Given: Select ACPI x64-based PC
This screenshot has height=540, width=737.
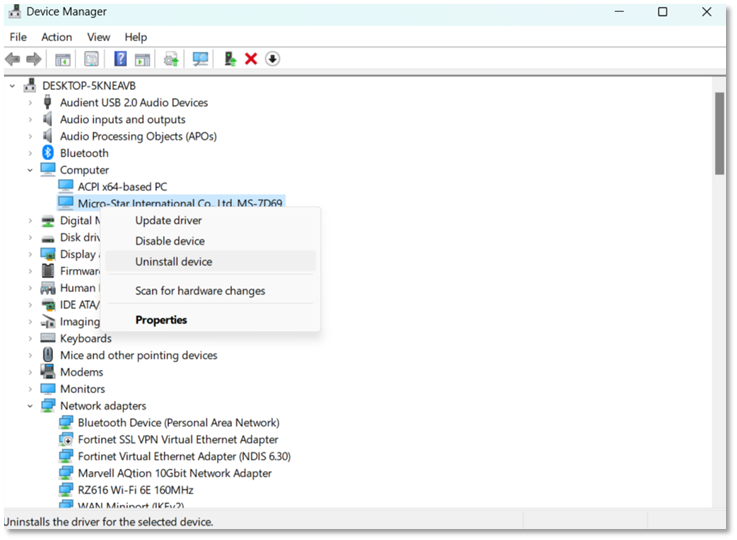Looking at the screenshot, I should pyautogui.click(x=122, y=187).
